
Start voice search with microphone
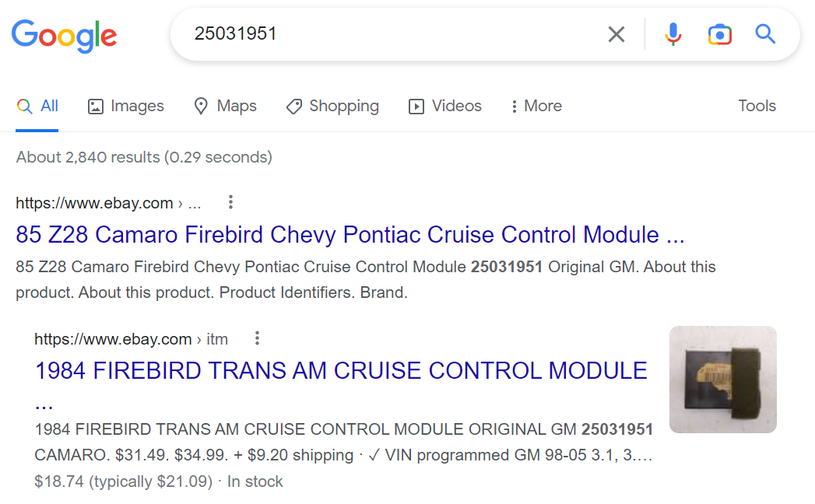click(673, 34)
